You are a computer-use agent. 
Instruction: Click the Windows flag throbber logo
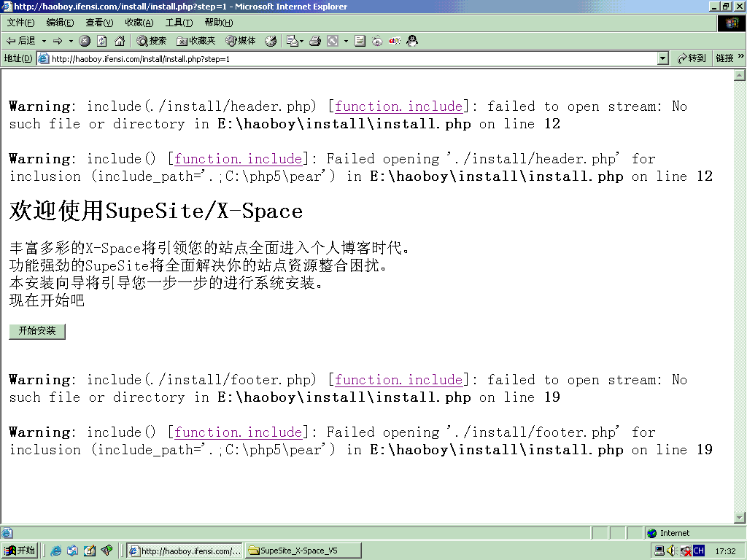point(732,23)
